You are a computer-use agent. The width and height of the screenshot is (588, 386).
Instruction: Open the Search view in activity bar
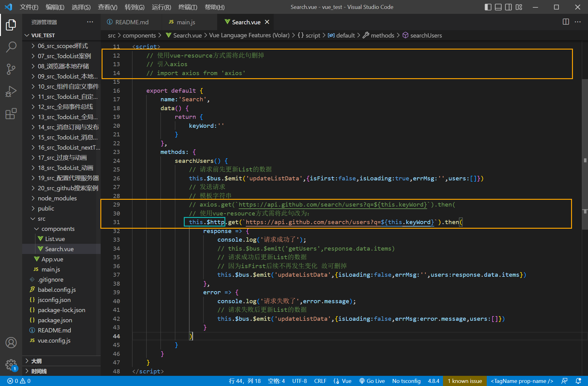point(11,47)
